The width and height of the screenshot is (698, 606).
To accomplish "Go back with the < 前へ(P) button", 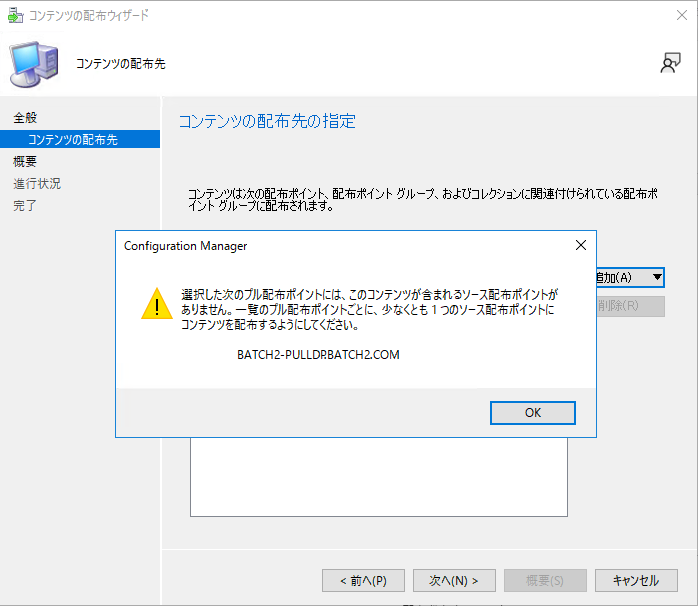I will pos(362,580).
